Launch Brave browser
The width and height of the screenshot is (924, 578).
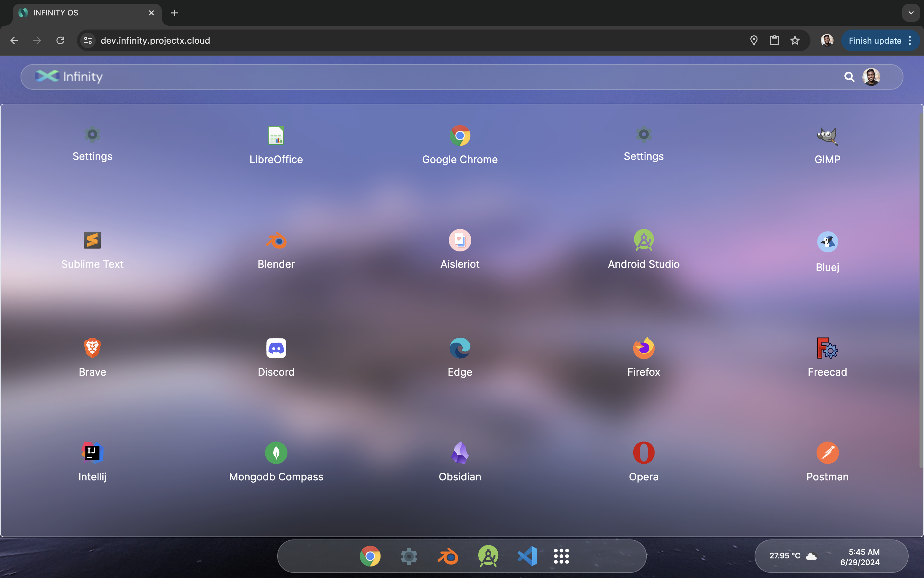92,358
